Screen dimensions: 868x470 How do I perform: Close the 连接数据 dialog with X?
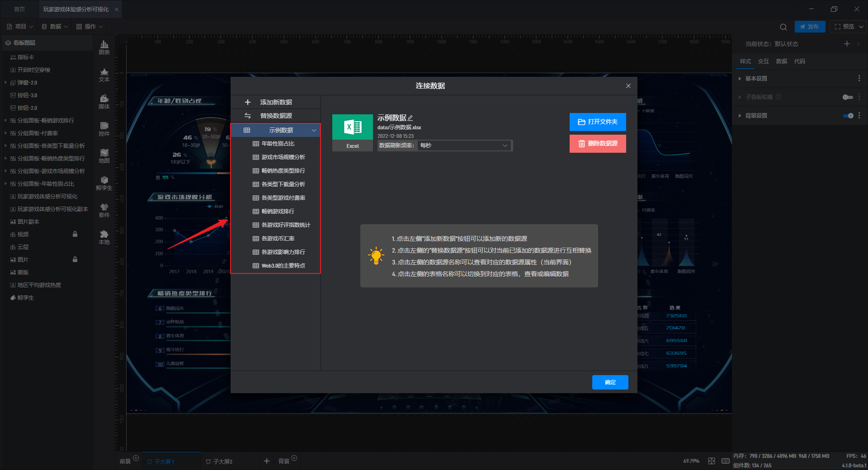point(628,86)
